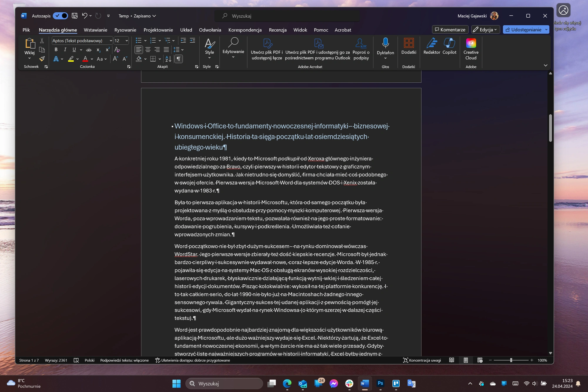The width and height of the screenshot is (588, 392).
Task: Click the Wyszukaj search box in title bar
Action: pyautogui.click(x=287, y=16)
